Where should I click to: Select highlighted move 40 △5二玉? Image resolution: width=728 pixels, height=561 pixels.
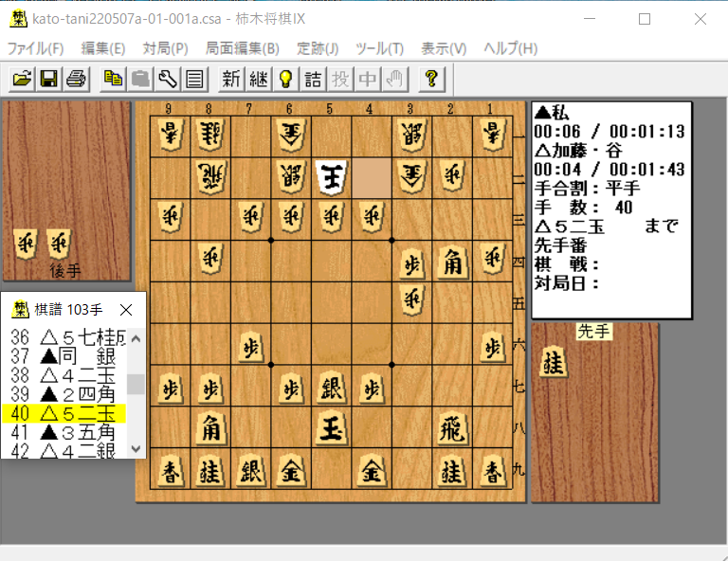click(x=64, y=413)
